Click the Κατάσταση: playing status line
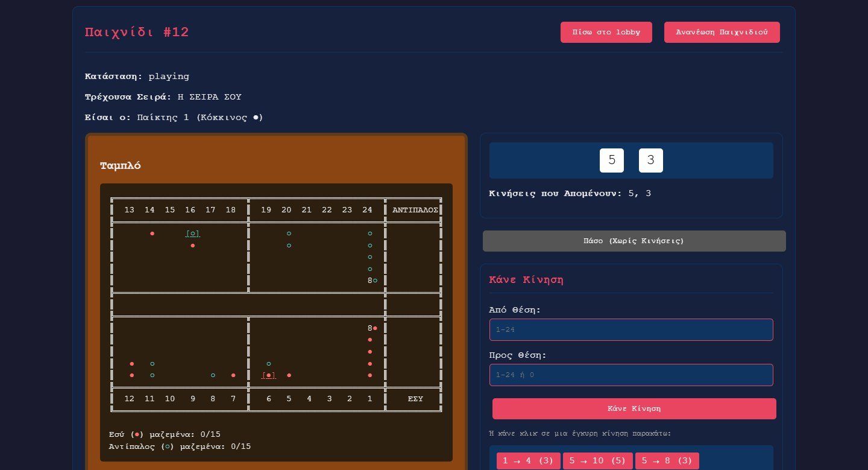This screenshot has width=868, height=470. 137,77
